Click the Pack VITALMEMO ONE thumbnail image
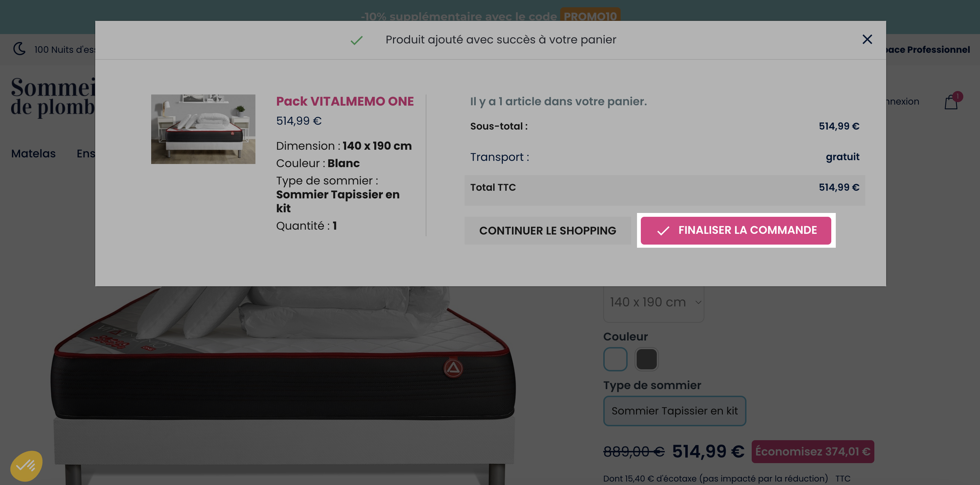Image resolution: width=980 pixels, height=485 pixels. pyautogui.click(x=203, y=129)
